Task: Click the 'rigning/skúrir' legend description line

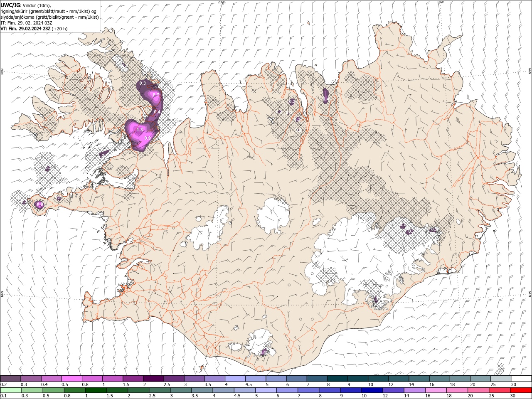Action: coord(49,11)
